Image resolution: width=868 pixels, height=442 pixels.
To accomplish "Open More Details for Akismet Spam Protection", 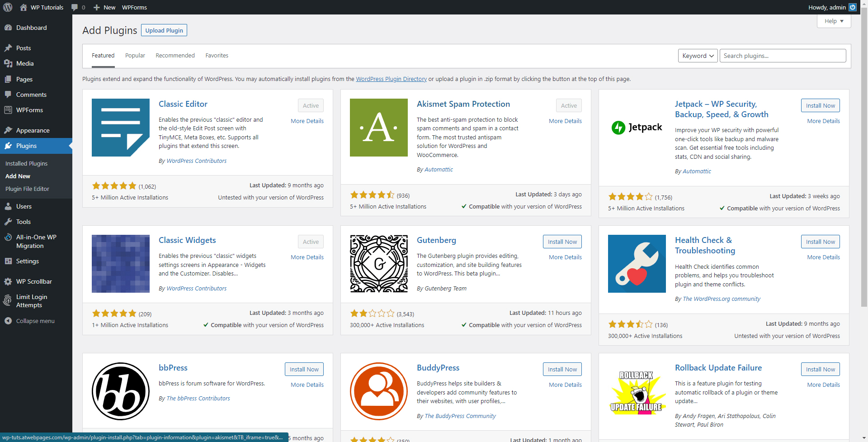I will [565, 121].
